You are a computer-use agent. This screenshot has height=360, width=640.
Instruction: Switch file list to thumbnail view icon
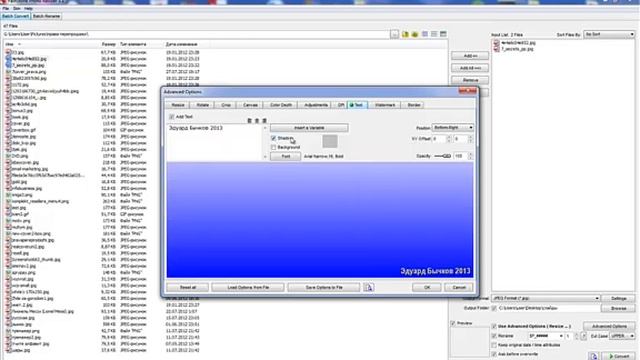pos(425,34)
